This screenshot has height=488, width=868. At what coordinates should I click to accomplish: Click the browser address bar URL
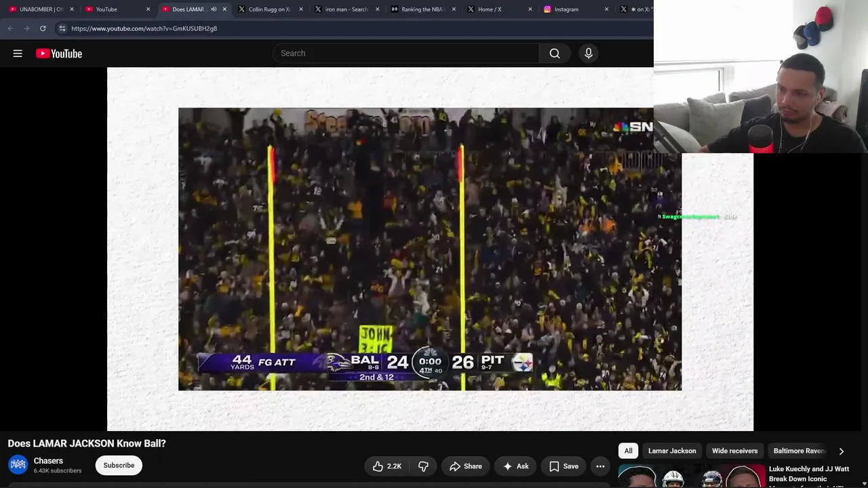pos(144,28)
